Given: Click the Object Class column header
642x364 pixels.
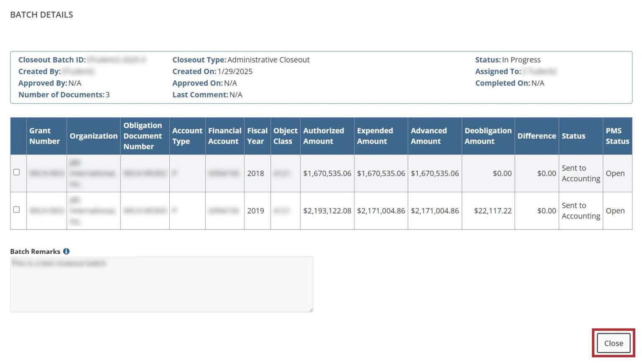Looking at the screenshot, I should pos(285,136).
